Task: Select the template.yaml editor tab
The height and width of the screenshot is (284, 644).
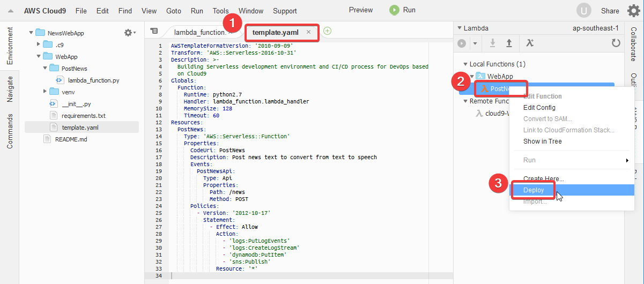Action: click(275, 32)
